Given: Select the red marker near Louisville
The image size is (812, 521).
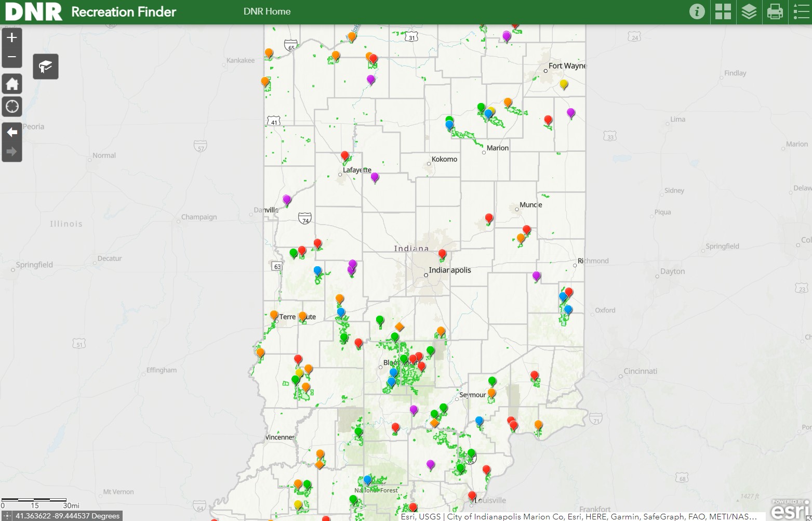Looking at the screenshot, I should (472, 495).
